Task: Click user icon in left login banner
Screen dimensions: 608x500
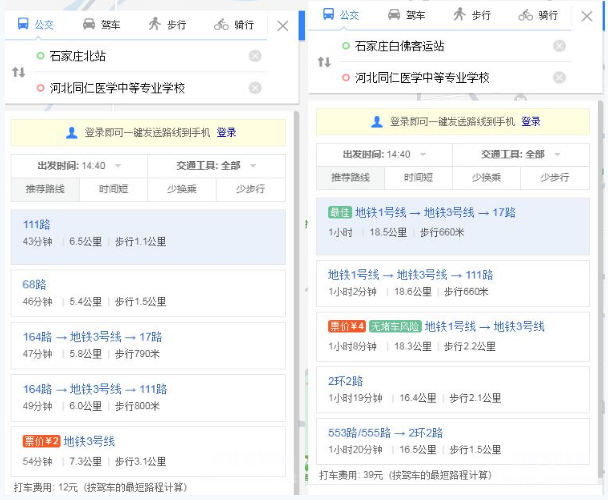Action: [x=71, y=133]
